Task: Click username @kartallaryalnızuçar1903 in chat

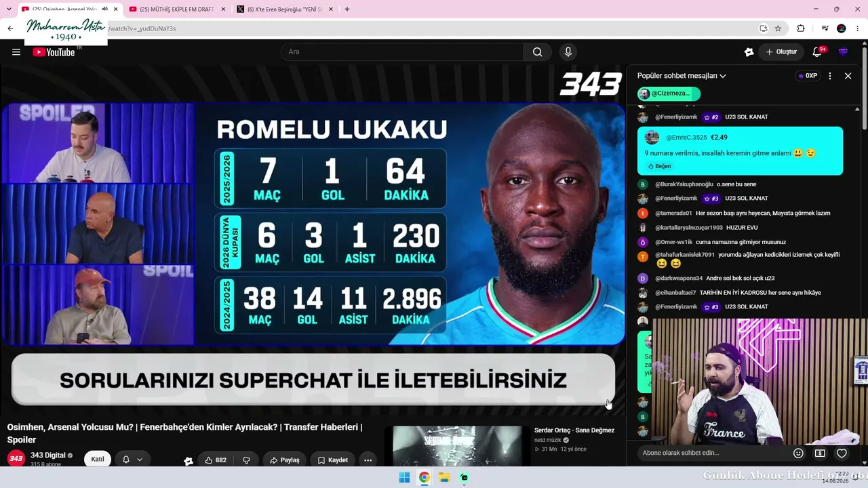Action: click(689, 228)
